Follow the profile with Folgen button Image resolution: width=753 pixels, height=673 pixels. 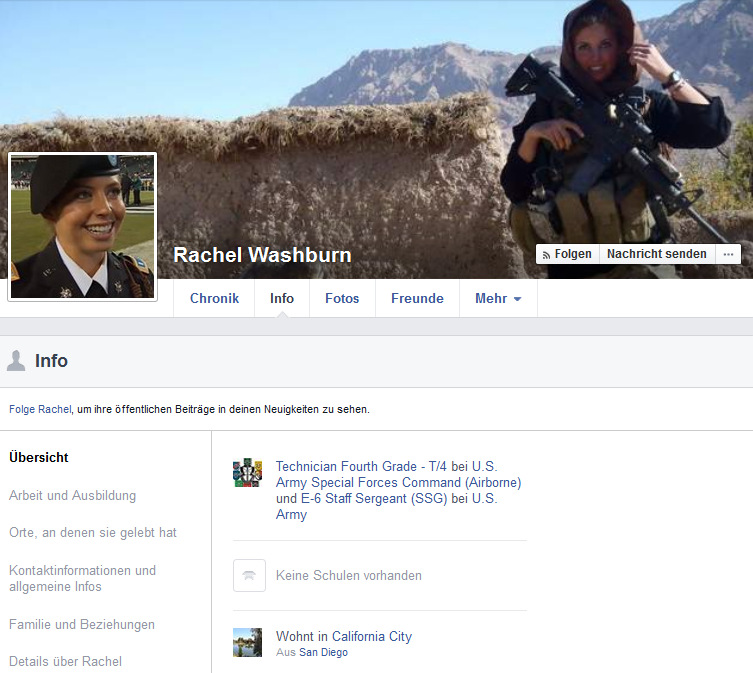567,254
